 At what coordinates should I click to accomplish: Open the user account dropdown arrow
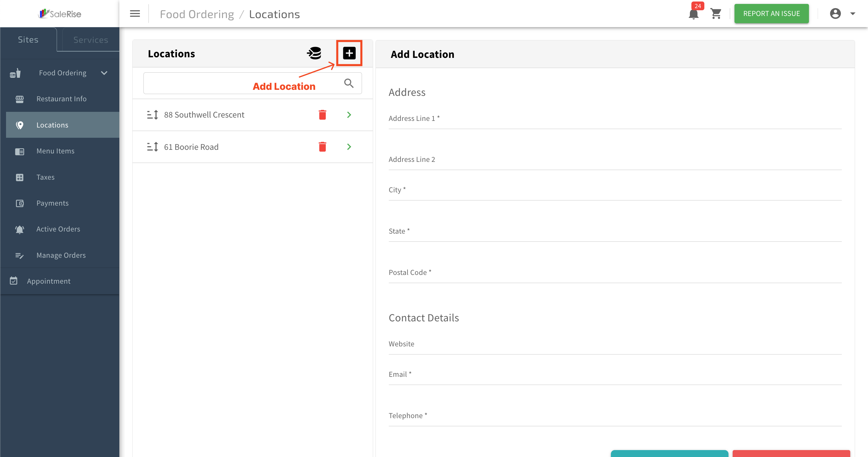click(x=853, y=14)
